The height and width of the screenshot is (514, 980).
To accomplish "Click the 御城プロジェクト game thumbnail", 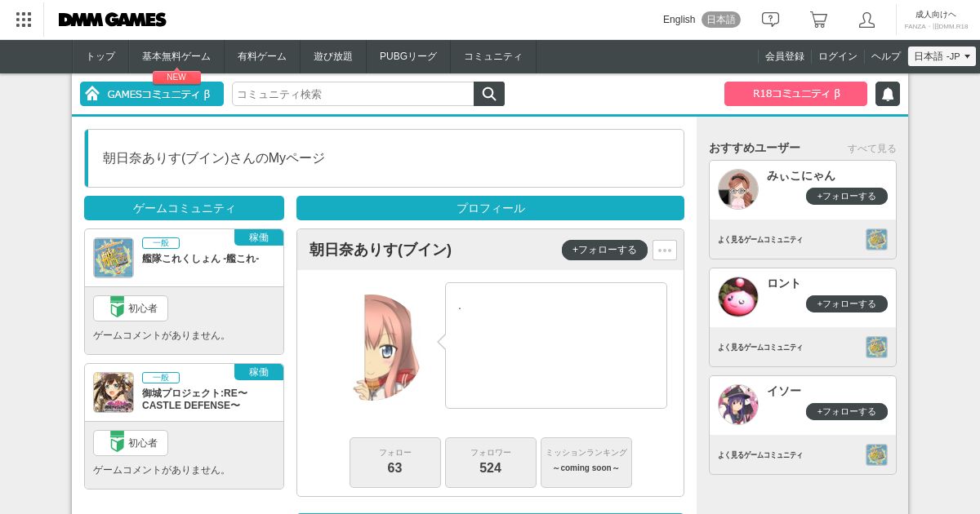I will pos(114,392).
